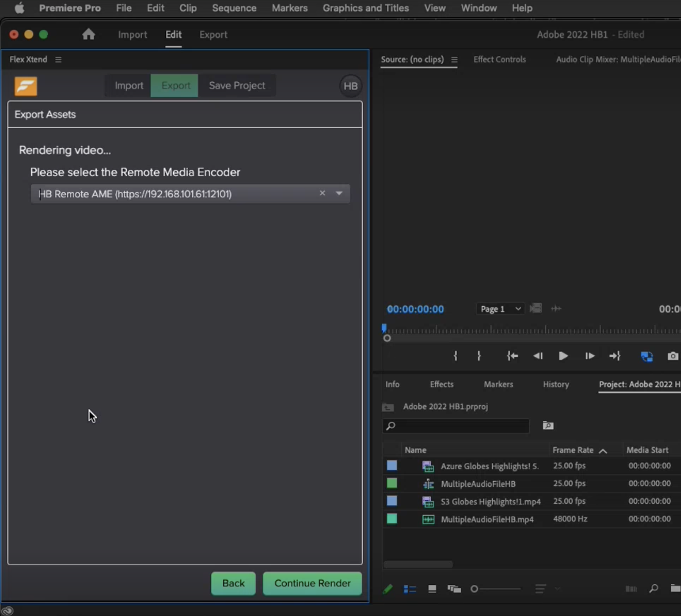Click the Find bin from query icon

548,426
